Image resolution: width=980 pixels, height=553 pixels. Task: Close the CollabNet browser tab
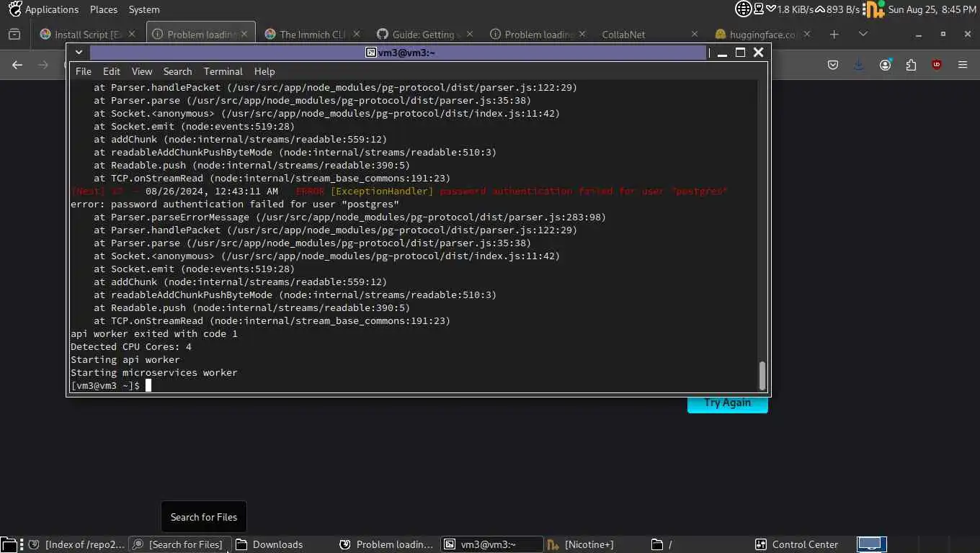point(695,34)
